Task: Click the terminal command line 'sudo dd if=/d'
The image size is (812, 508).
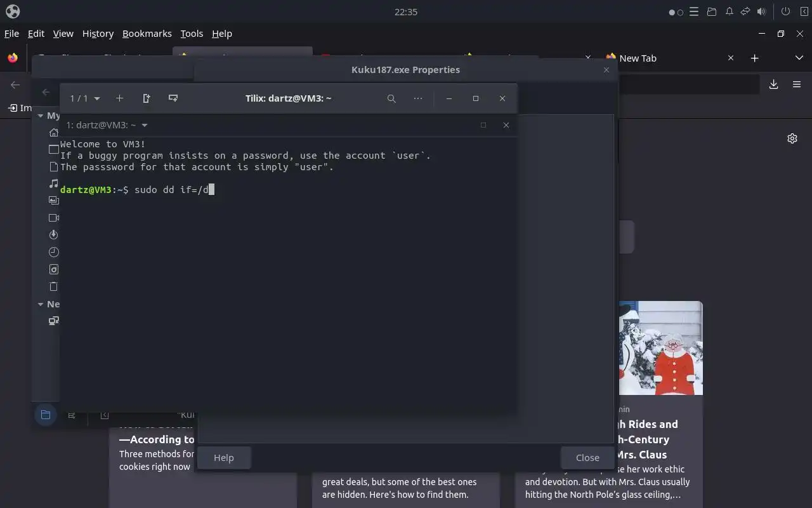Action: (x=171, y=189)
